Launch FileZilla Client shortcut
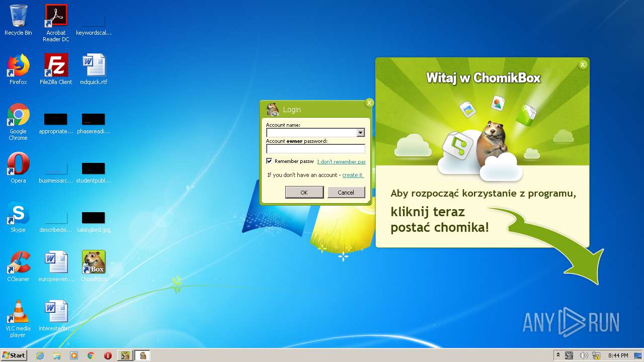The height and width of the screenshot is (362, 644). tap(56, 69)
